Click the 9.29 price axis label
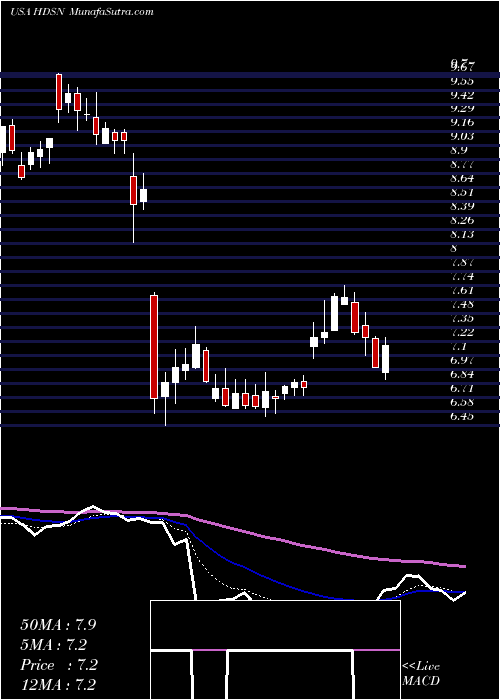The image size is (500, 700). (462, 108)
